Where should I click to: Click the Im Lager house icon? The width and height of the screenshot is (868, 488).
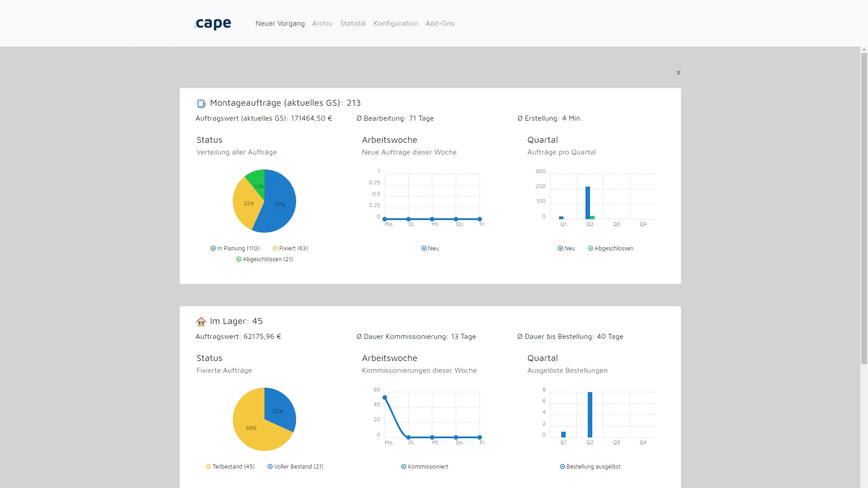click(x=201, y=322)
